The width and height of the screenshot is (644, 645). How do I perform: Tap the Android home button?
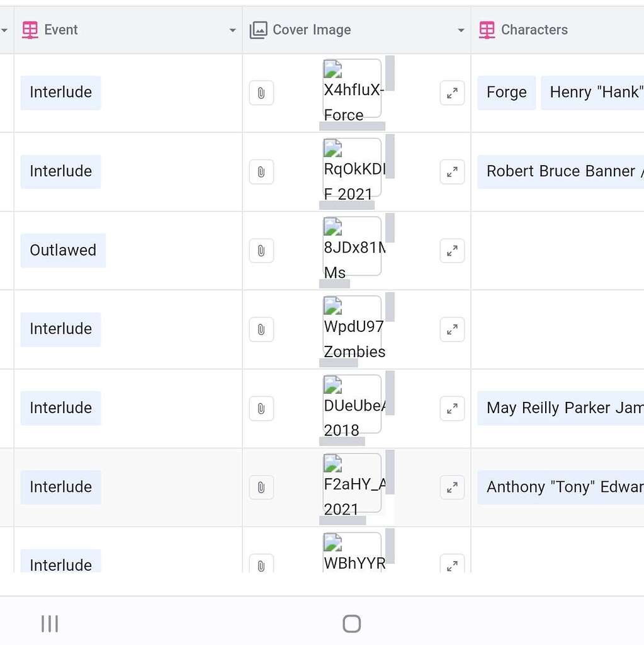pos(352,624)
